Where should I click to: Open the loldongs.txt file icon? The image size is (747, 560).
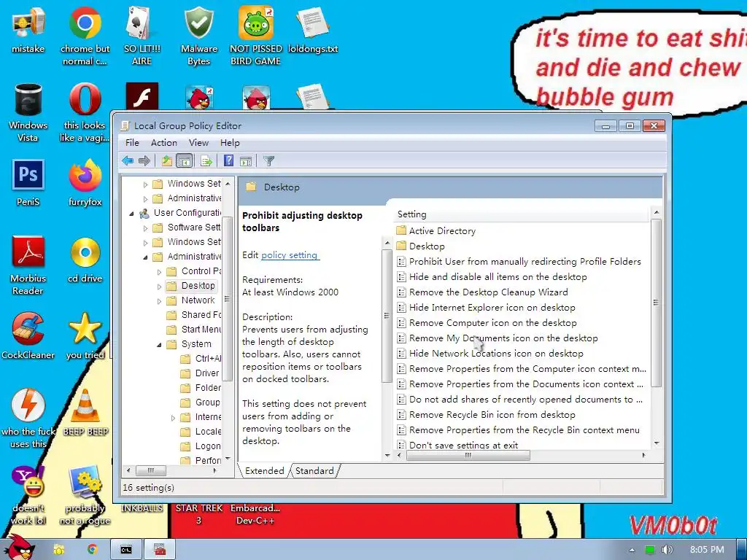click(x=312, y=31)
